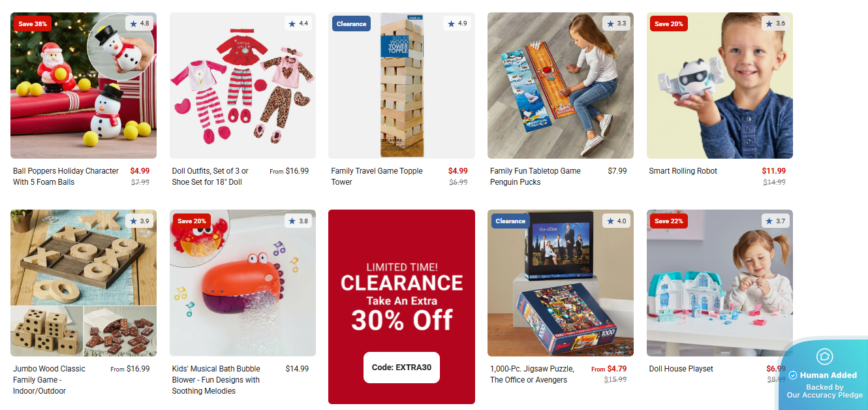Click the 4.4 star rating on Doll Outfits

click(x=298, y=24)
